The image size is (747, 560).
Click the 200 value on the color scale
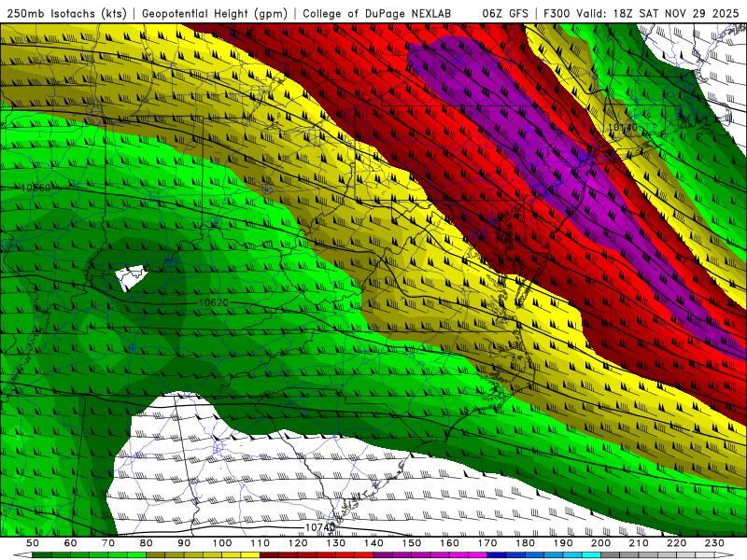point(601,543)
